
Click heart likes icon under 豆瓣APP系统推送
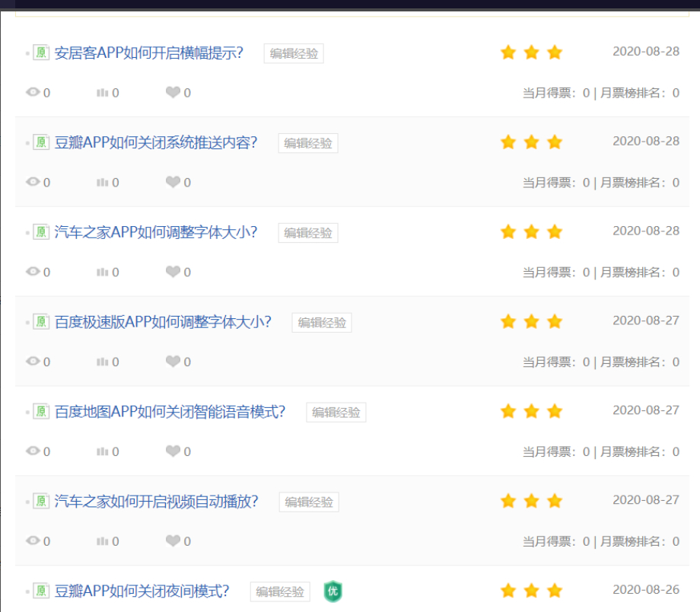173,182
